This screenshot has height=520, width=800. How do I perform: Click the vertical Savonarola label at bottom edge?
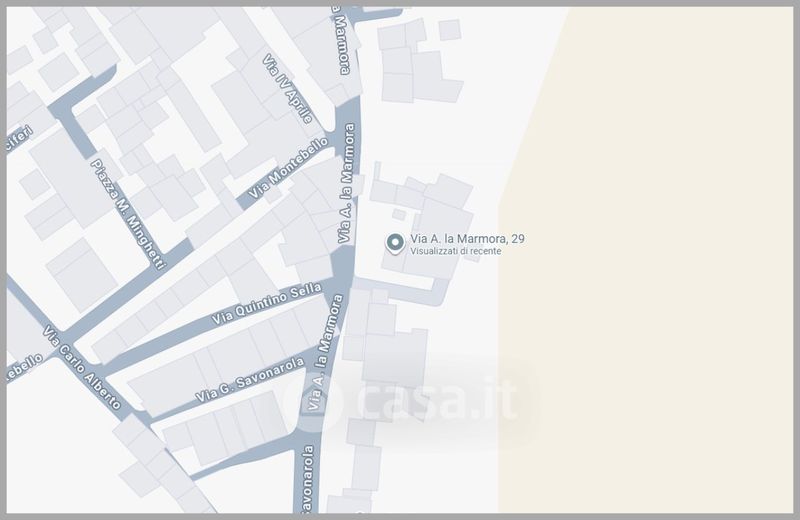coord(308,480)
